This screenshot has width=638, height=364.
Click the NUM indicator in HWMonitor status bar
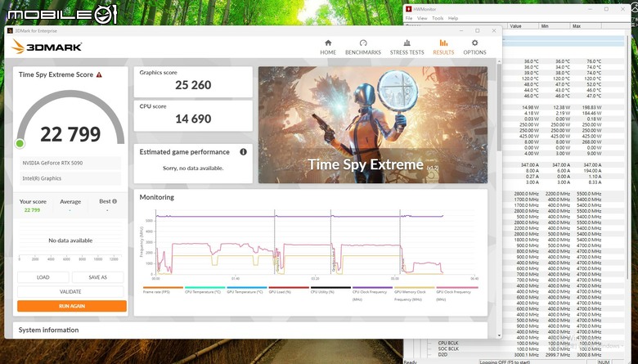click(x=604, y=362)
